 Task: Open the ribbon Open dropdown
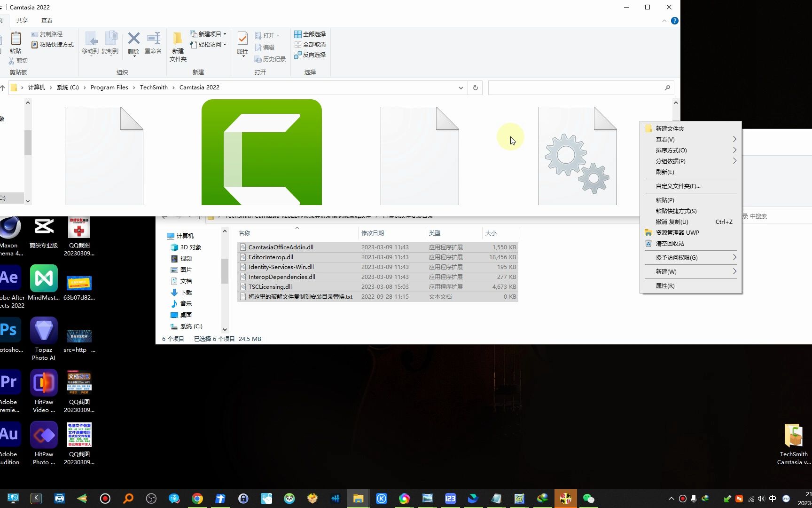[267, 35]
